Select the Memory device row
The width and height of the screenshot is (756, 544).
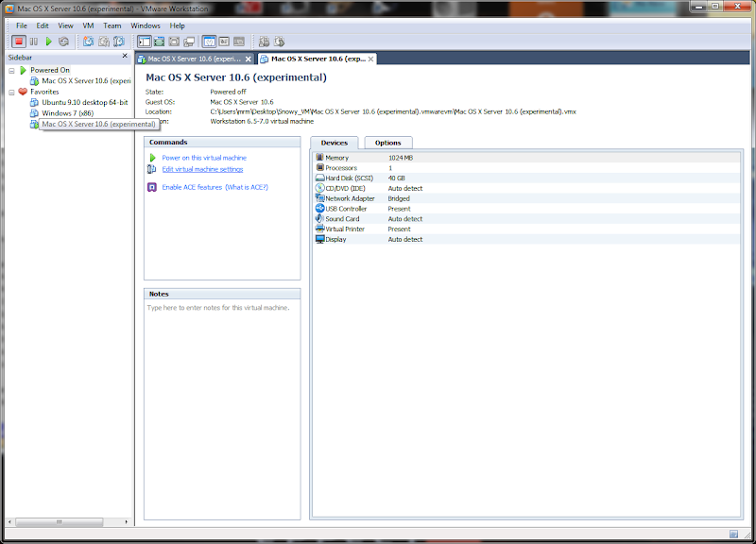pos(527,158)
